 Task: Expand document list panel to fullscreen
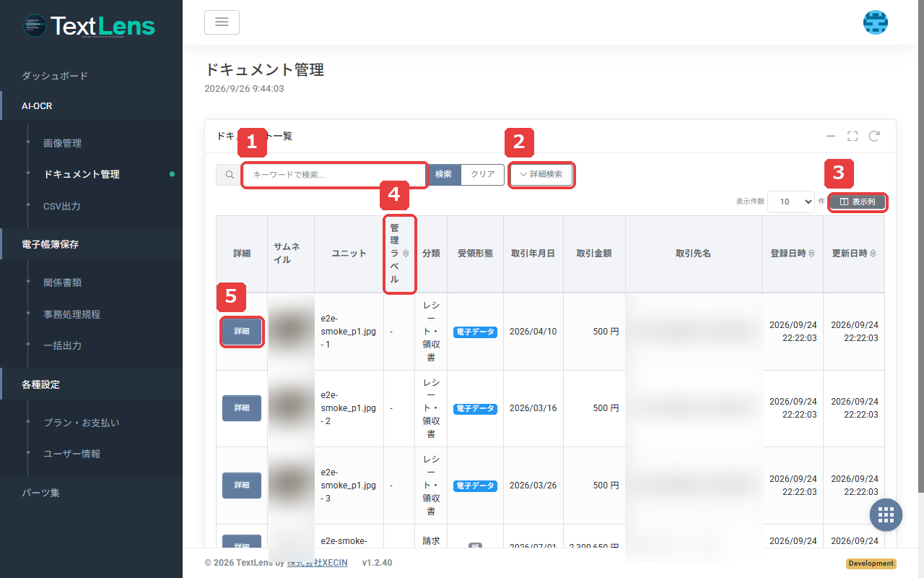tap(853, 136)
